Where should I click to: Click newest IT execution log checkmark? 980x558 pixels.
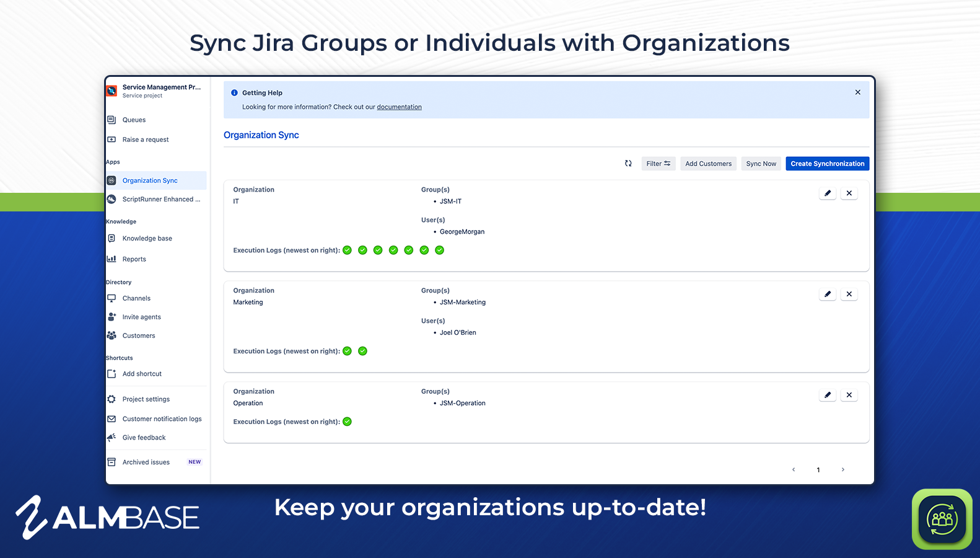[440, 250]
